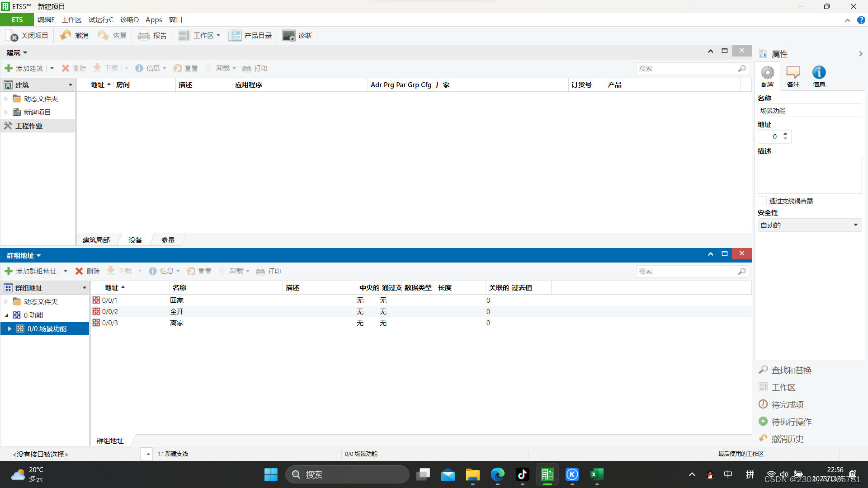The image size is (868, 488).
Task: Open the 试运行C menu
Action: 101,20
